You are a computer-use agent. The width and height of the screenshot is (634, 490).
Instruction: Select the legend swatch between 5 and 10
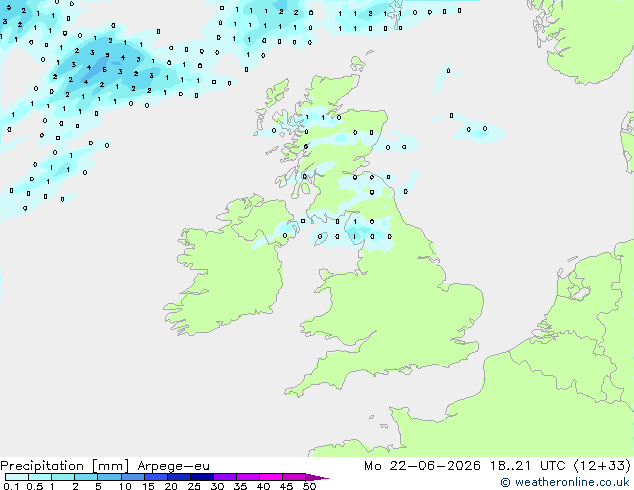tap(109, 477)
